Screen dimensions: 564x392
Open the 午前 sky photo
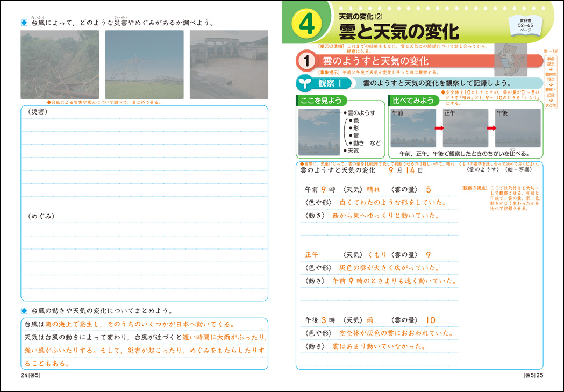point(413,128)
